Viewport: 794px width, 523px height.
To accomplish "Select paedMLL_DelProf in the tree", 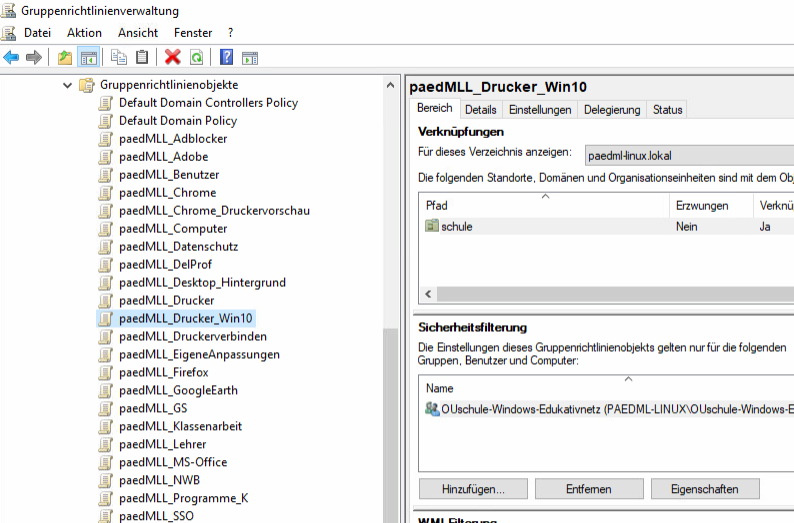I will 165,265.
